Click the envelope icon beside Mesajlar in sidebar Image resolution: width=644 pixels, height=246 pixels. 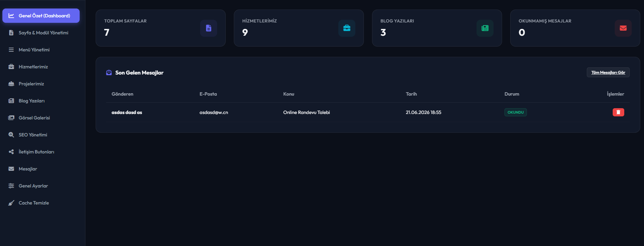[11, 169]
